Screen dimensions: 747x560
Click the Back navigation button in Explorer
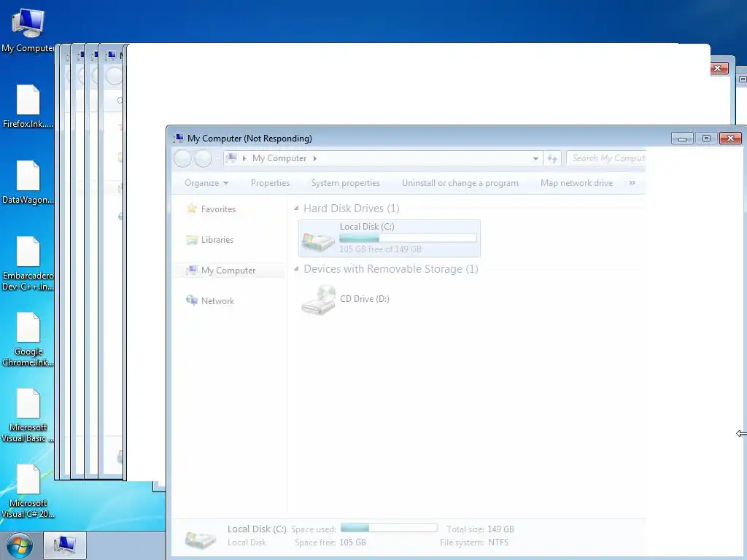(182, 158)
